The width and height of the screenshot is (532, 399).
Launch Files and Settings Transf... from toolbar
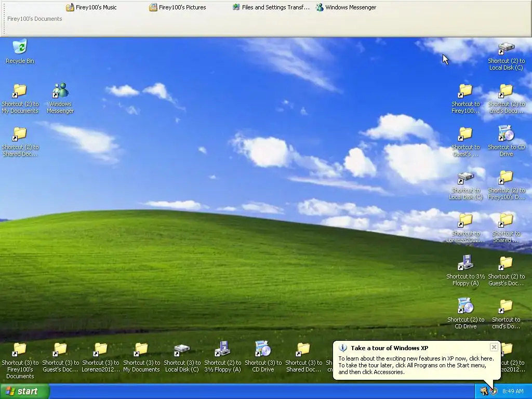pos(271,7)
